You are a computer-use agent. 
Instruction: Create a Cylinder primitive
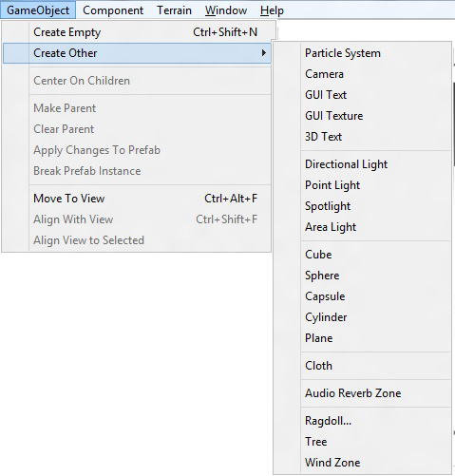point(362,317)
